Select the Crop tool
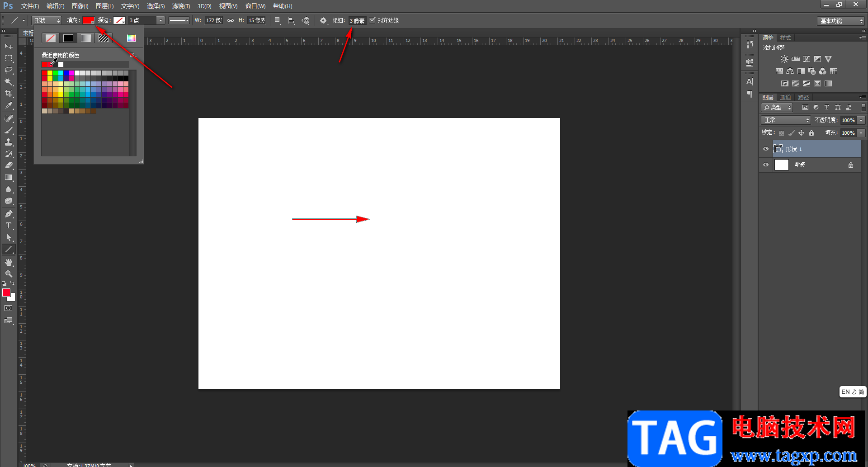Screen dimensions: 868x467 [9, 94]
